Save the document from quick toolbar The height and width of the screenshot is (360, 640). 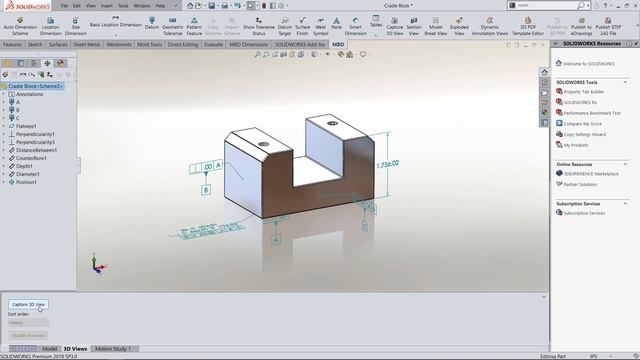click(211, 6)
